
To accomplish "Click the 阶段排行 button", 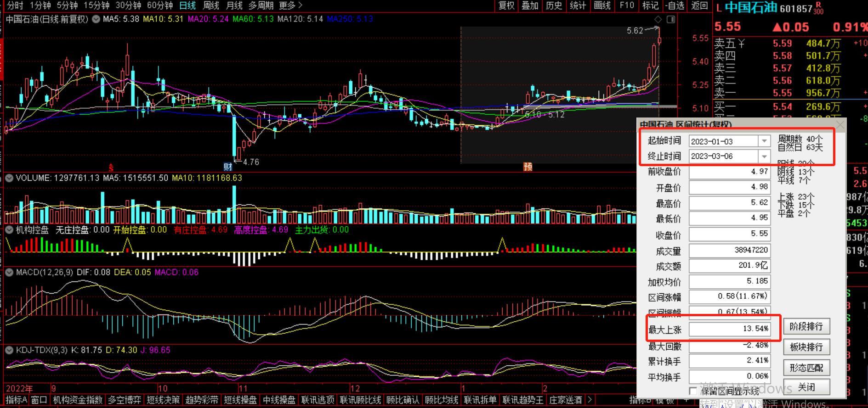I will pos(806,327).
